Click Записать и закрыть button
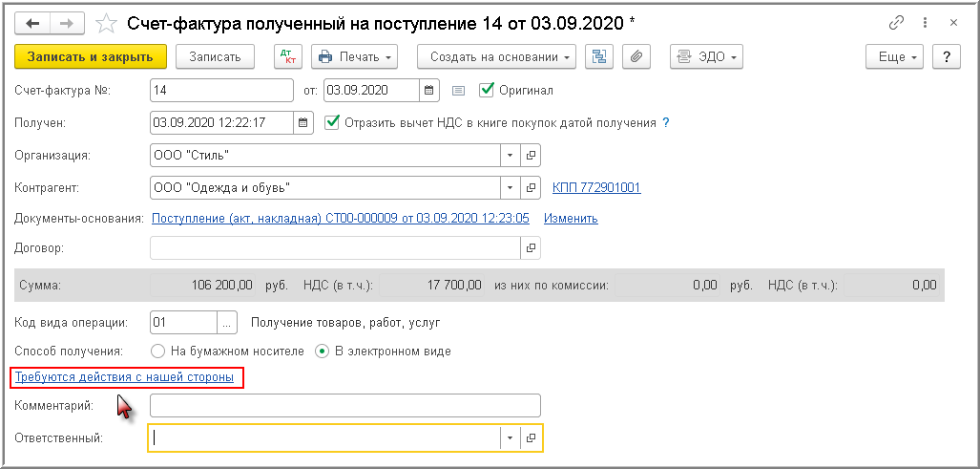Image resolution: width=980 pixels, height=469 pixels. (91, 57)
